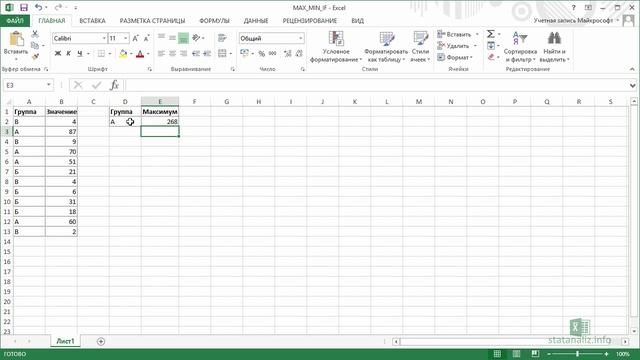Open the ФАЙЛ tab
640x360 pixels.
pyautogui.click(x=15, y=20)
